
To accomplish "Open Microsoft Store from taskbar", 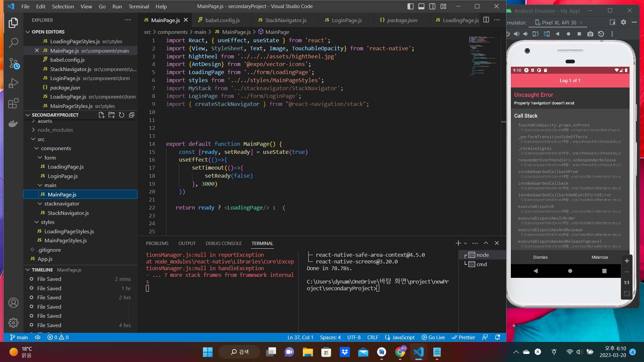I will click(326, 352).
